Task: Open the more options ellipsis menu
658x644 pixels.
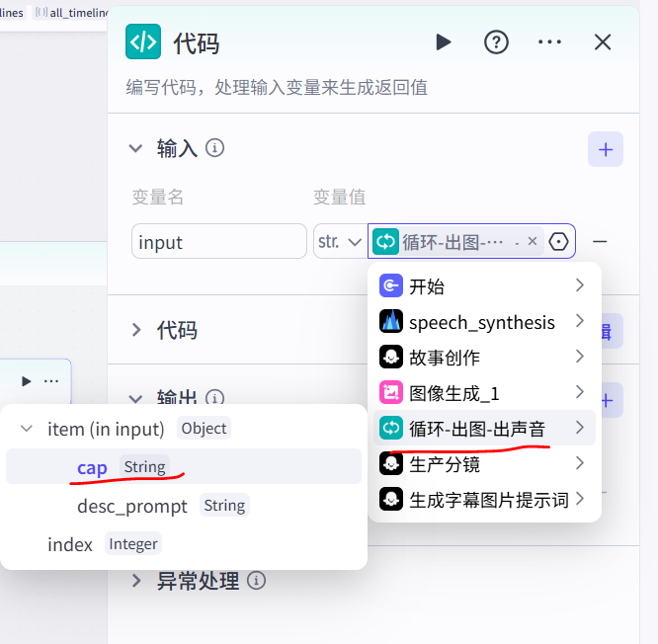Action: pyautogui.click(x=549, y=41)
